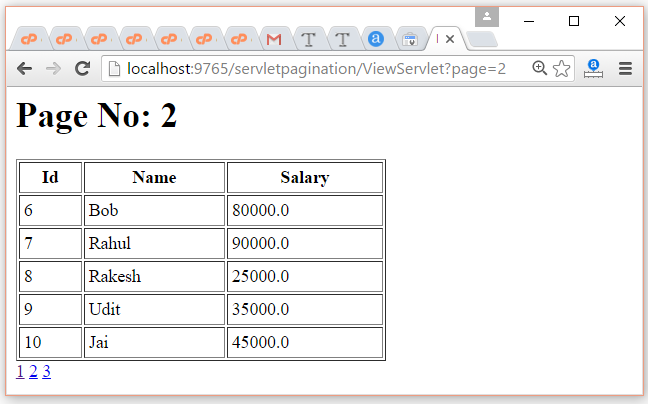Click the forward navigation arrow
This screenshot has width=653, height=404.
tap(54, 69)
